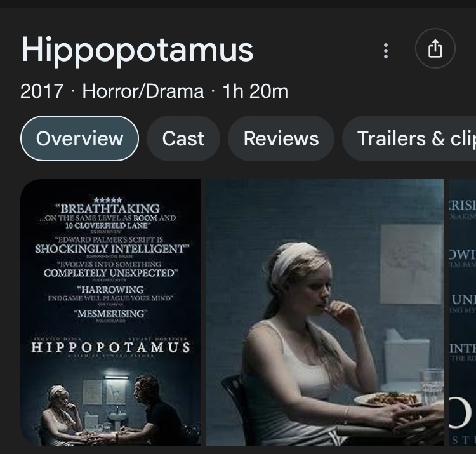Switch to the Cast tab
The width and height of the screenshot is (476, 454).
coord(183,138)
